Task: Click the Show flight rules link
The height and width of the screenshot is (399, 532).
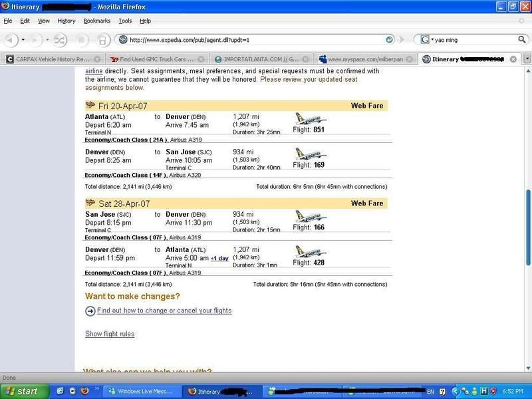Action: (x=110, y=334)
